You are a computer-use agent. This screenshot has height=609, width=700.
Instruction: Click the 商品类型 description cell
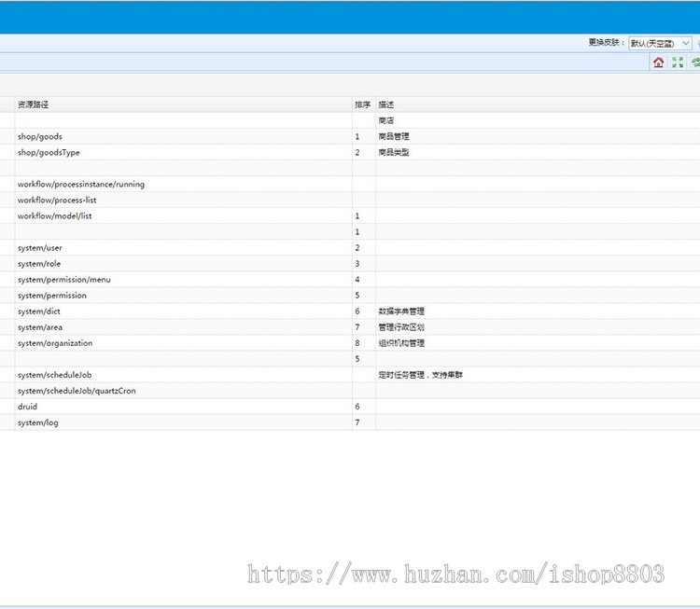coord(538,153)
